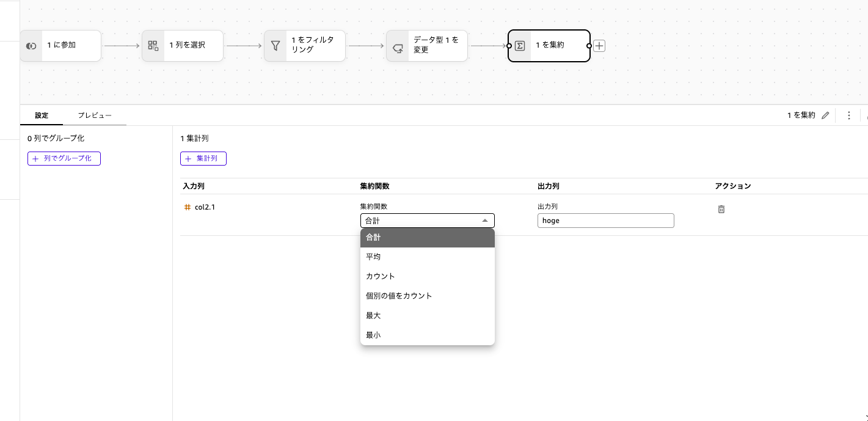
Task: Open the three-dot more options menu
Action: [848, 115]
